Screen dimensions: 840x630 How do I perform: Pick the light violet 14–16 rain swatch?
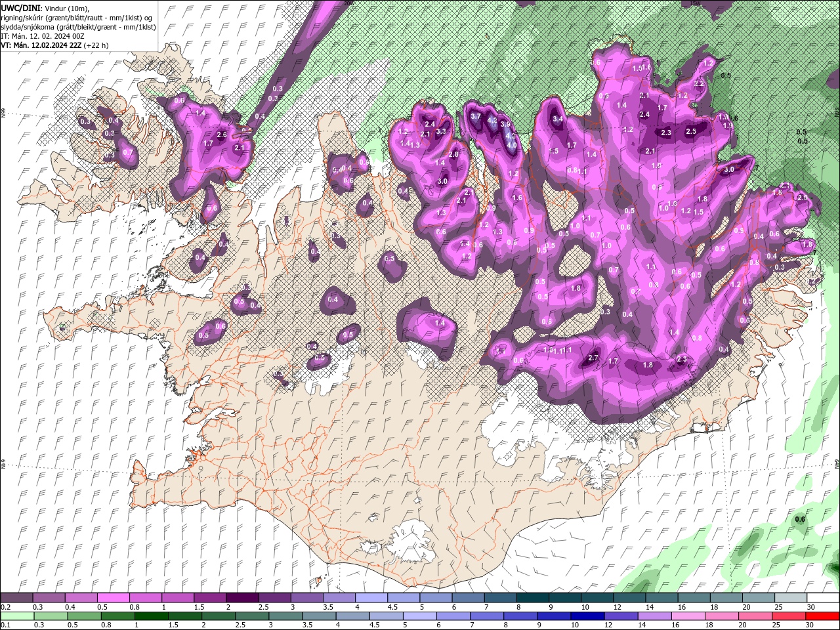point(656,616)
